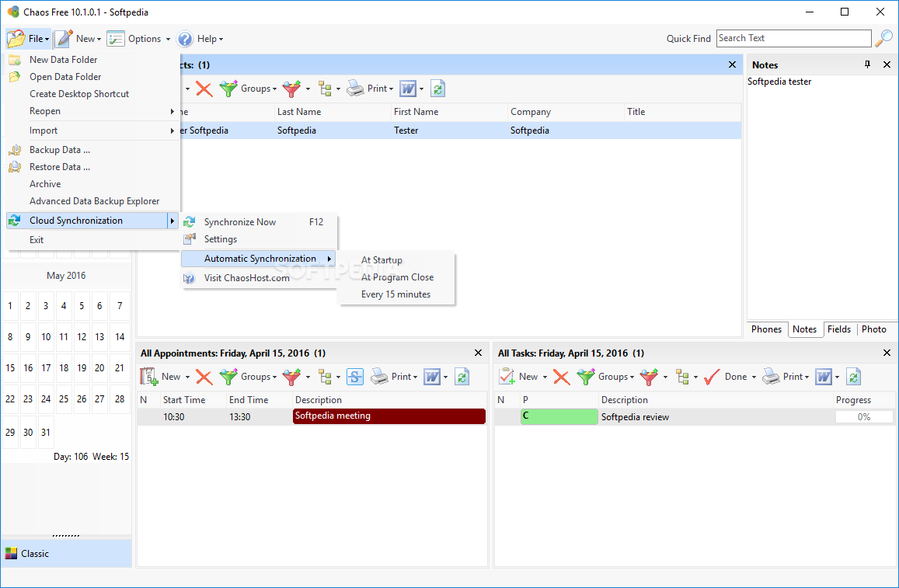Screen dimensions: 899x588
Task: Expand the Import submenu
Action: click(x=92, y=130)
